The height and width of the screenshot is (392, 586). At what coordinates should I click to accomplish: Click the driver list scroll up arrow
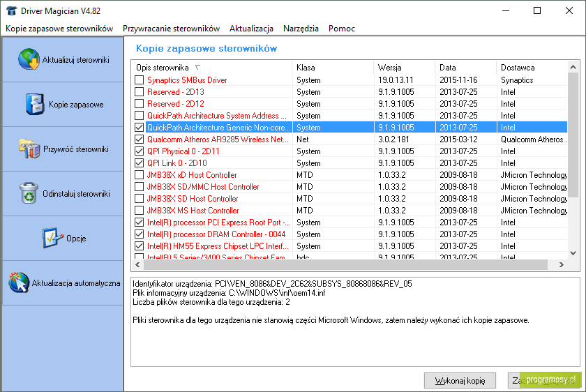coord(573,67)
